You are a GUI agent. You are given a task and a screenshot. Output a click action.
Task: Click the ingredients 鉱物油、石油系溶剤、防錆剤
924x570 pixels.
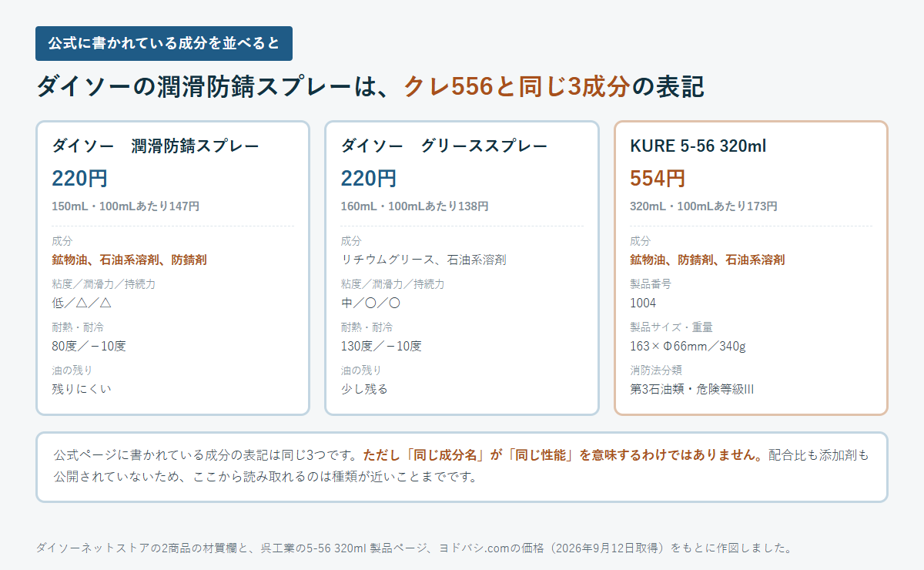129,260
